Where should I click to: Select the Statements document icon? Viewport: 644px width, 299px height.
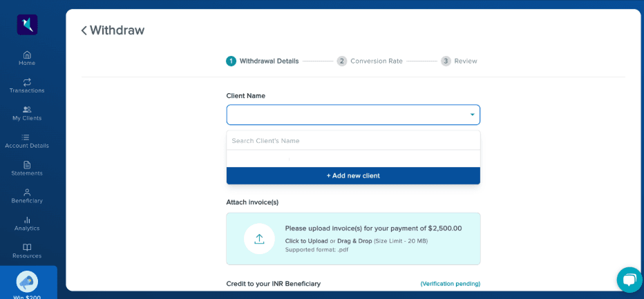click(27, 165)
